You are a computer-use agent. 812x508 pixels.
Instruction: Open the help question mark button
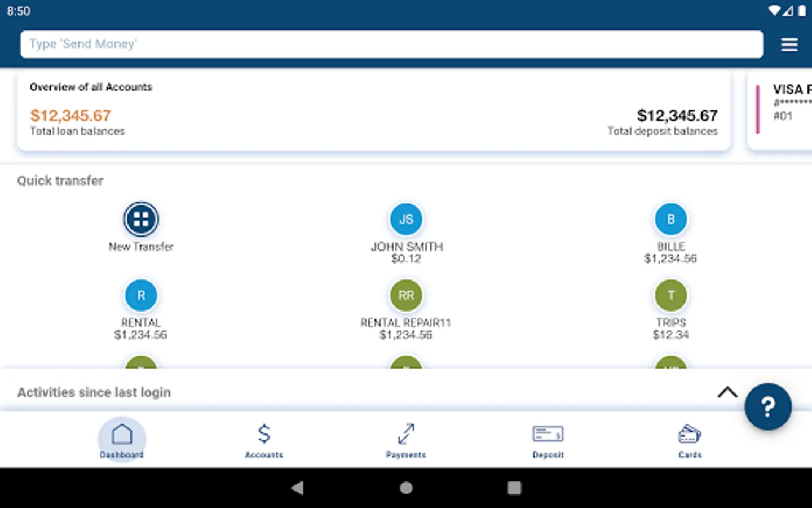tap(768, 406)
